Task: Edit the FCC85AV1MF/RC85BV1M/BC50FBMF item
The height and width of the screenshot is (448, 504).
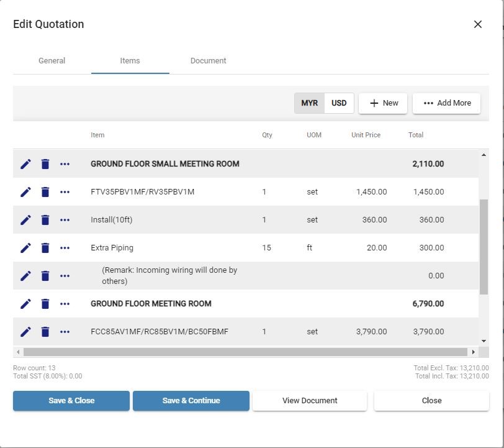Action: point(25,332)
